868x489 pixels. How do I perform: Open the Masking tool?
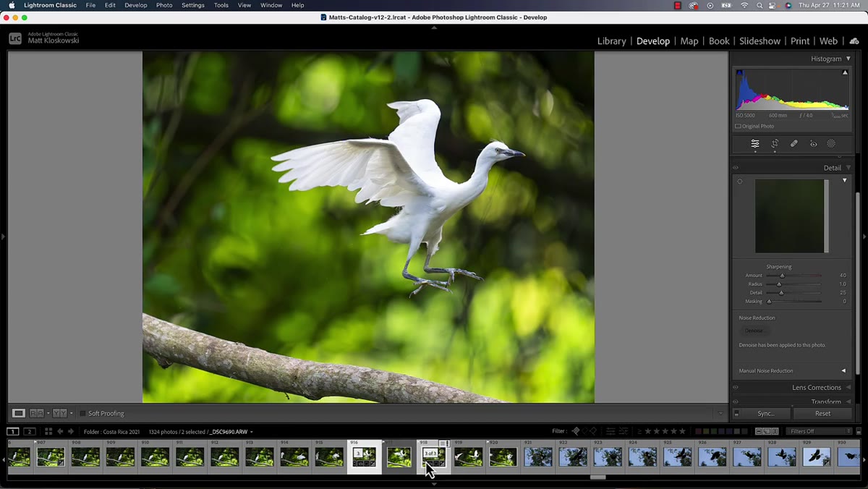(x=831, y=144)
